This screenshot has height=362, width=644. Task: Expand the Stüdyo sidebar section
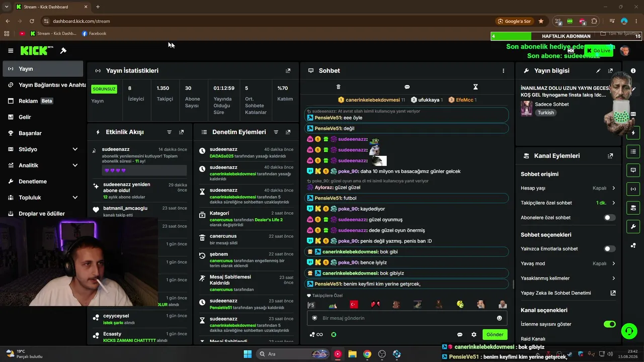point(75,149)
